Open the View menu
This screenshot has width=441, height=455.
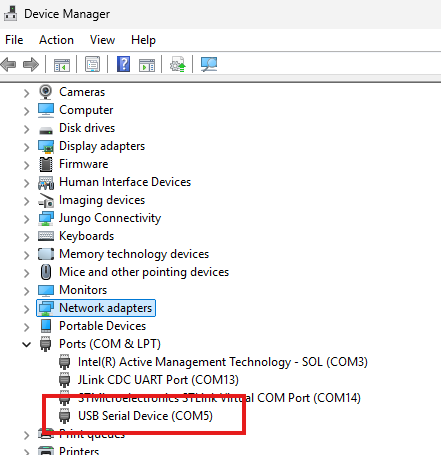point(102,40)
